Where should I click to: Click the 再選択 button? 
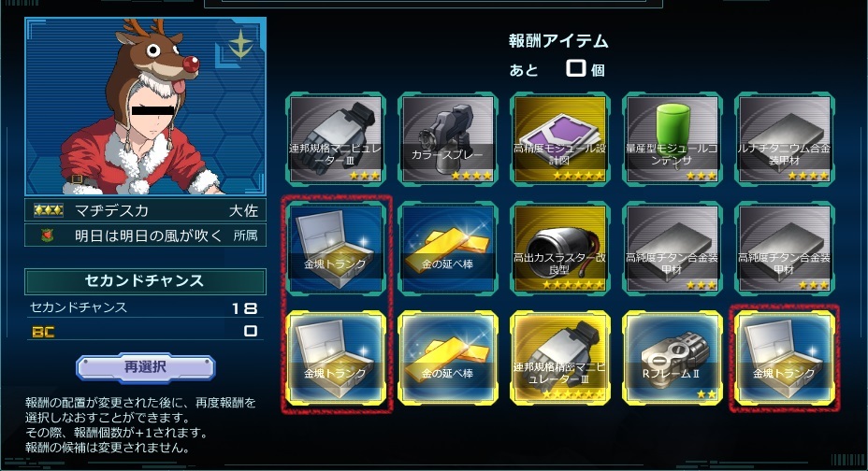pyautogui.click(x=145, y=367)
